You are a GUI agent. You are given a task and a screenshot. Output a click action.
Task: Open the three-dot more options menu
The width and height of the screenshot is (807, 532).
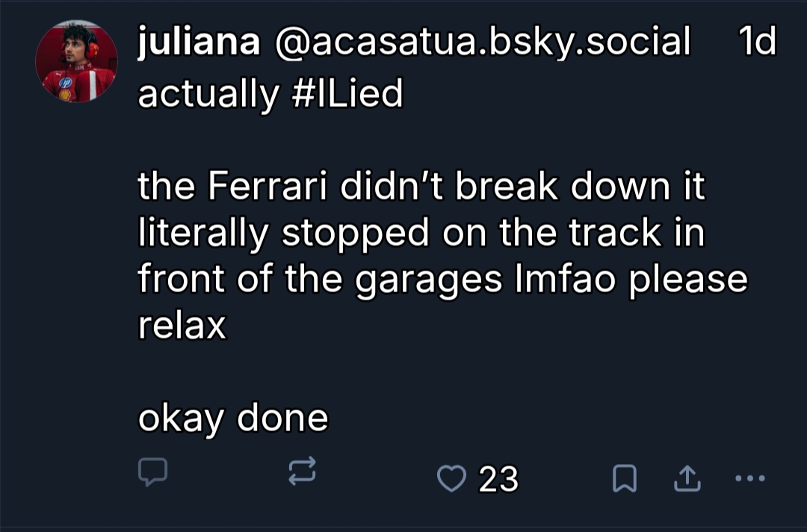point(750,479)
